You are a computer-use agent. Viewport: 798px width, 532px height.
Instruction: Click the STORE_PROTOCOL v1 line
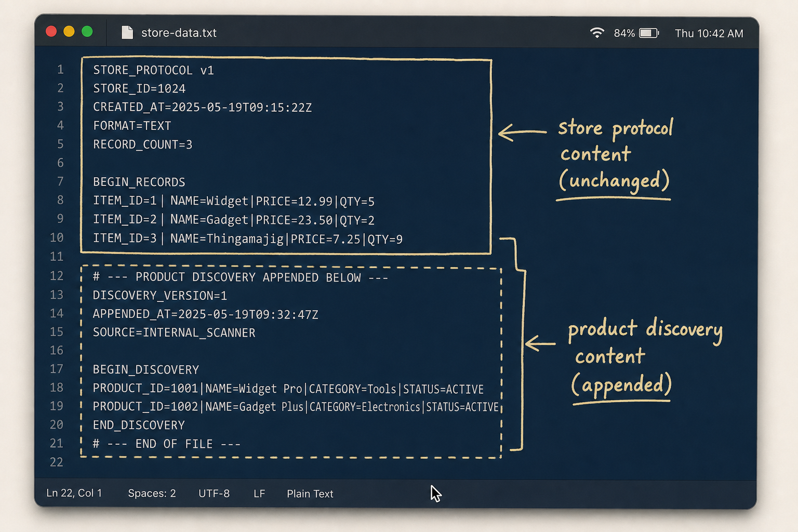[x=153, y=70]
